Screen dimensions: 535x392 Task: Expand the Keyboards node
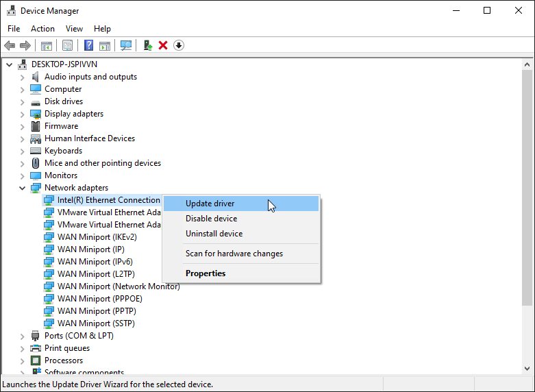tap(22, 151)
